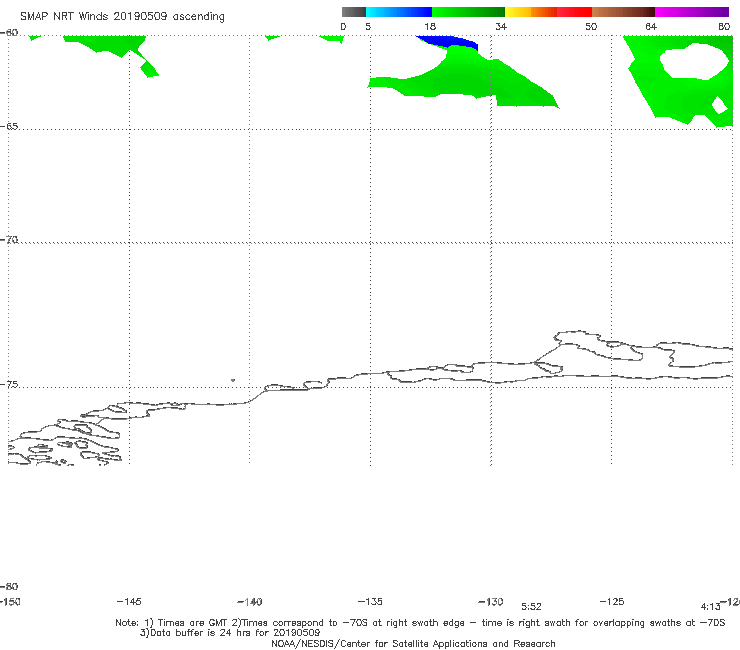Screen dimensions: 740x650
Task: Click the color bar label "5"
Action: tap(368, 27)
